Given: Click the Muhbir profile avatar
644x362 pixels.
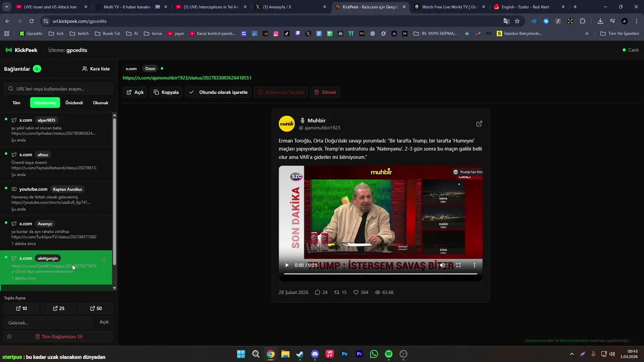Looking at the screenshot, I should point(287,124).
